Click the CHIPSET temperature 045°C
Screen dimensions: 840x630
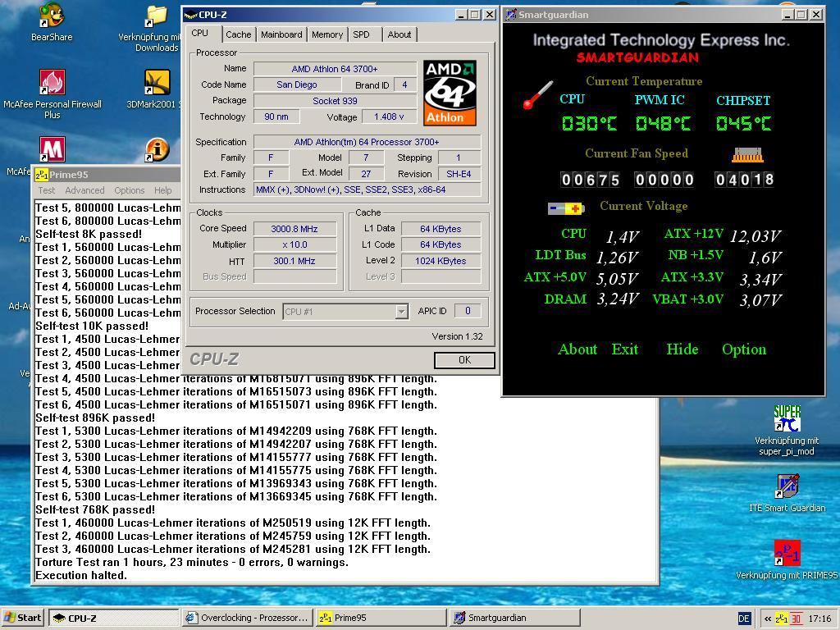[x=743, y=124]
